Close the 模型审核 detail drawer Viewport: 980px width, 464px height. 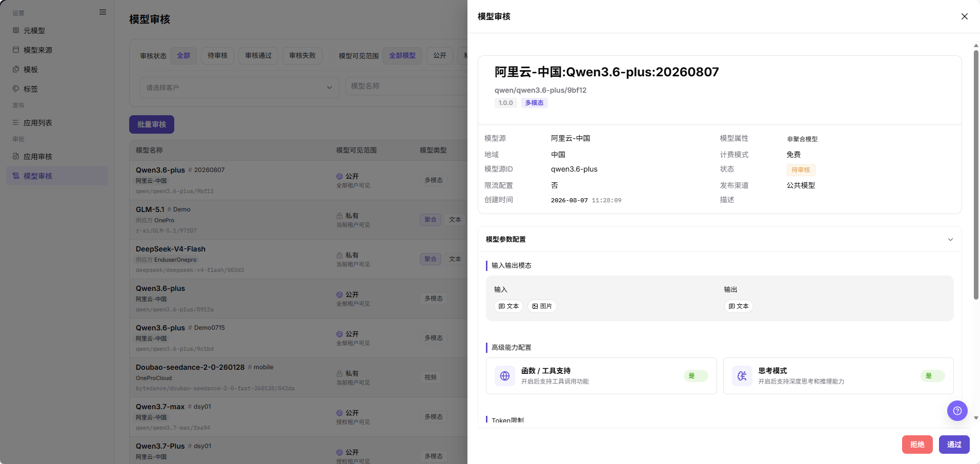pyautogui.click(x=964, y=16)
